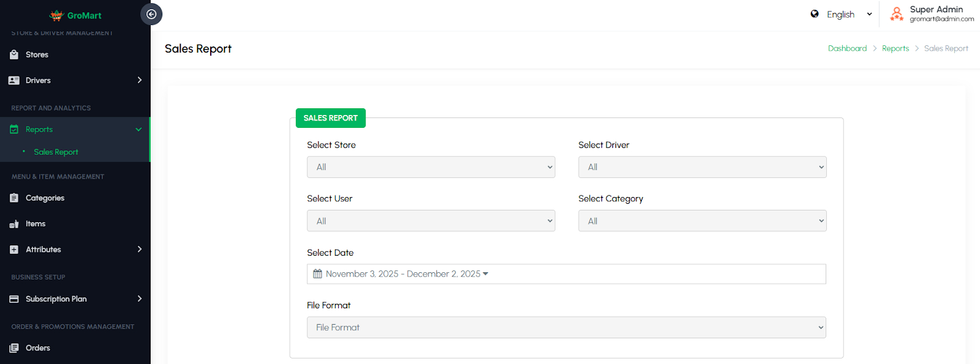The height and width of the screenshot is (364, 980).
Task: Open the File Format dropdown
Action: [566, 327]
